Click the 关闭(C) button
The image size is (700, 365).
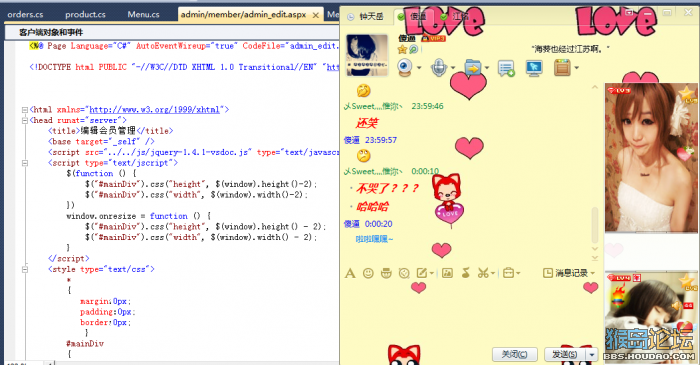click(x=514, y=354)
